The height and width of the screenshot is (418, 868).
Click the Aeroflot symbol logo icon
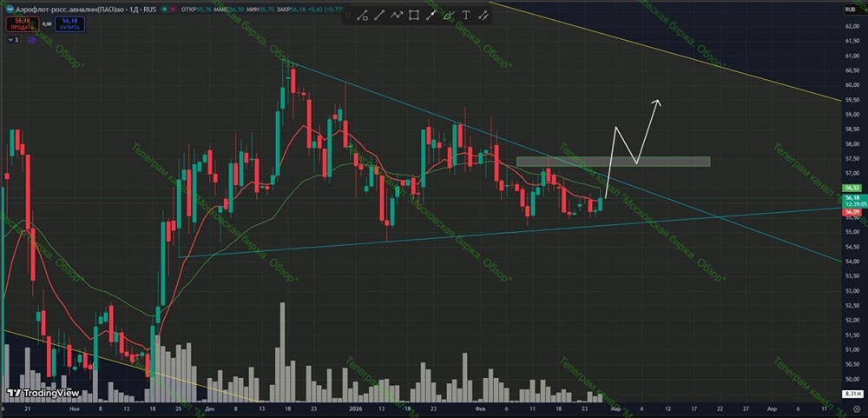click(9, 10)
